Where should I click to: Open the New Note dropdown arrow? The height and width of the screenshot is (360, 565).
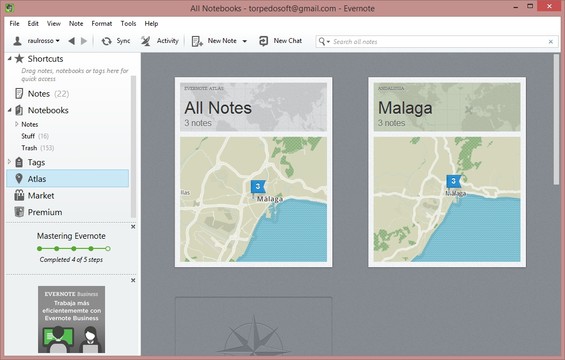pyautogui.click(x=245, y=41)
